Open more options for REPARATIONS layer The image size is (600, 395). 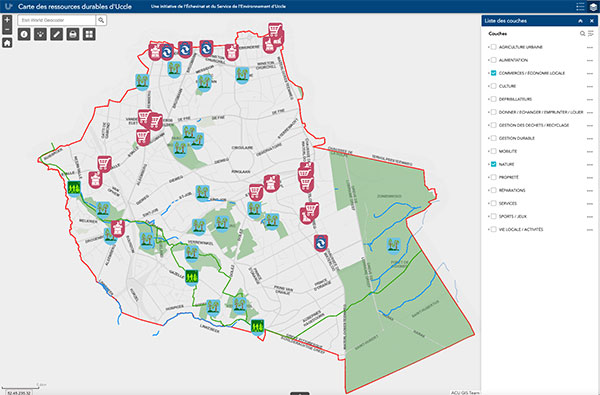coord(590,191)
